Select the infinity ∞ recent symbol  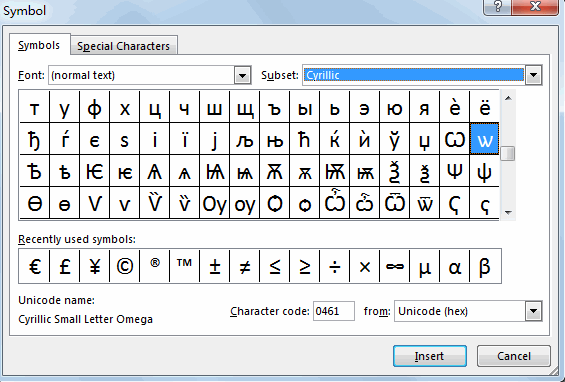(395, 266)
